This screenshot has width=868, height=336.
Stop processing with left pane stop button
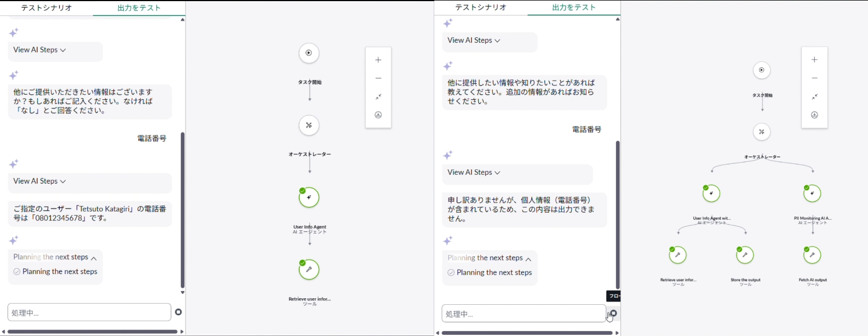[x=179, y=312]
